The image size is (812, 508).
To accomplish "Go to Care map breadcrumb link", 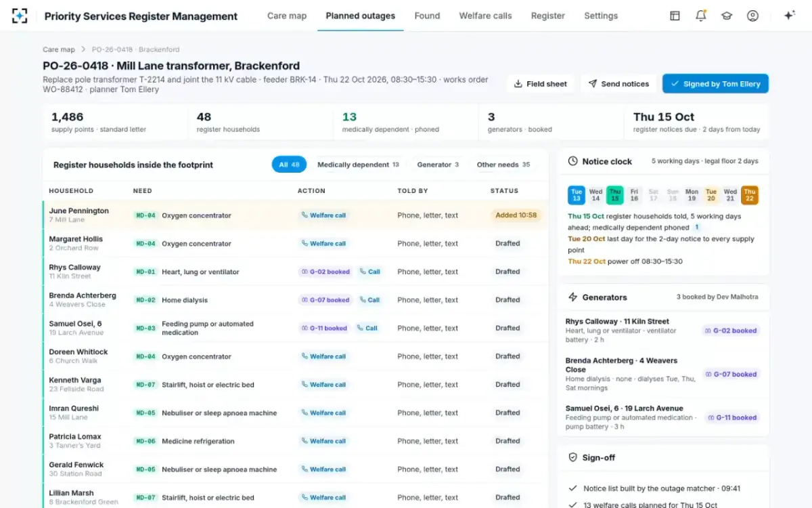I will pos(59,49).
